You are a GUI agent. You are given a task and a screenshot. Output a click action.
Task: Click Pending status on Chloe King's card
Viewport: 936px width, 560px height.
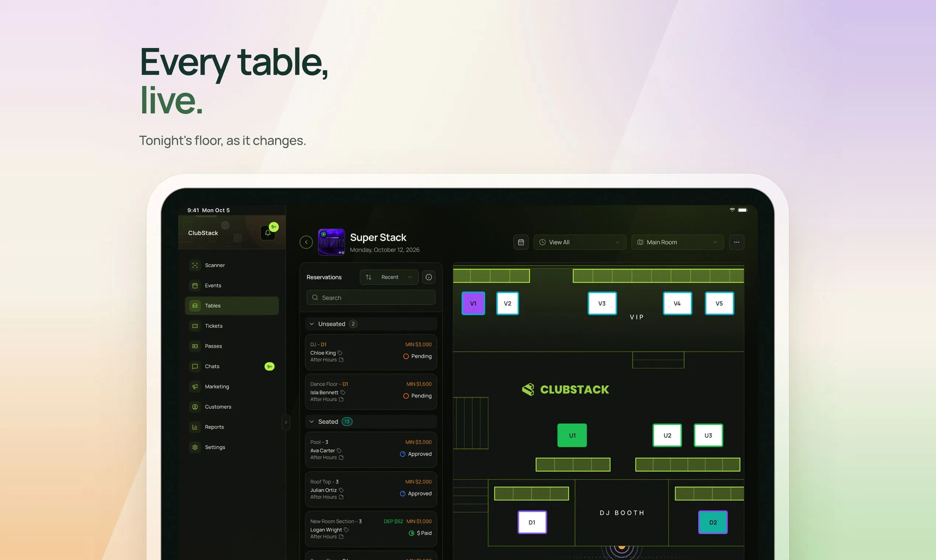417,356
